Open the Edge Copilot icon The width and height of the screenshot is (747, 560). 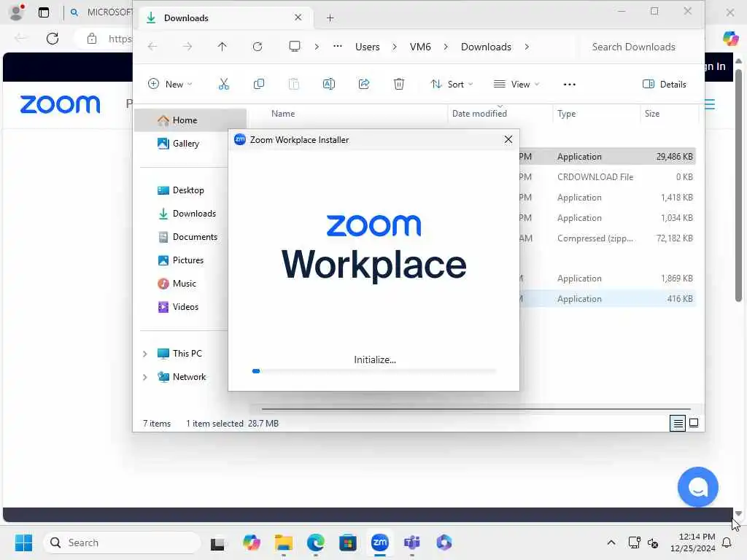click(x=730, y=38)
